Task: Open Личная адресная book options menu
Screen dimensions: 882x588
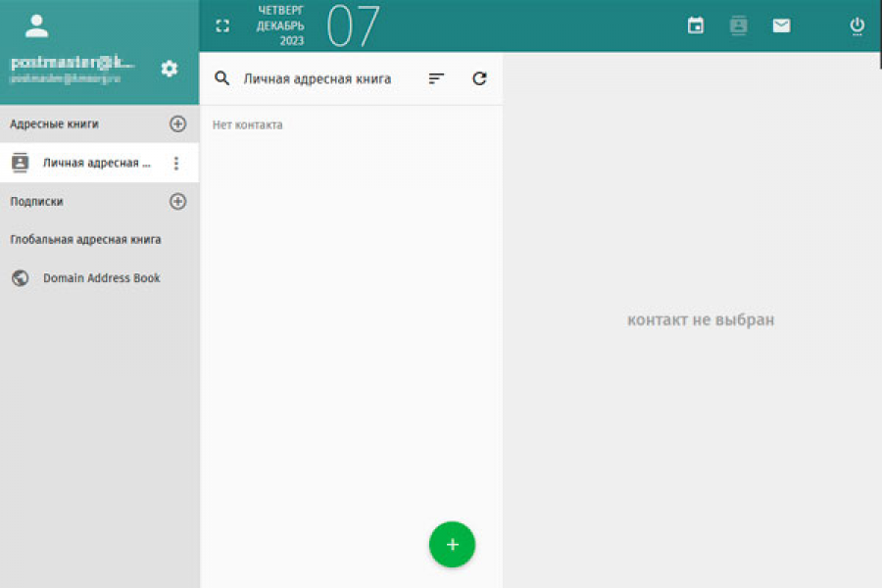Action: tap(176, 163)
